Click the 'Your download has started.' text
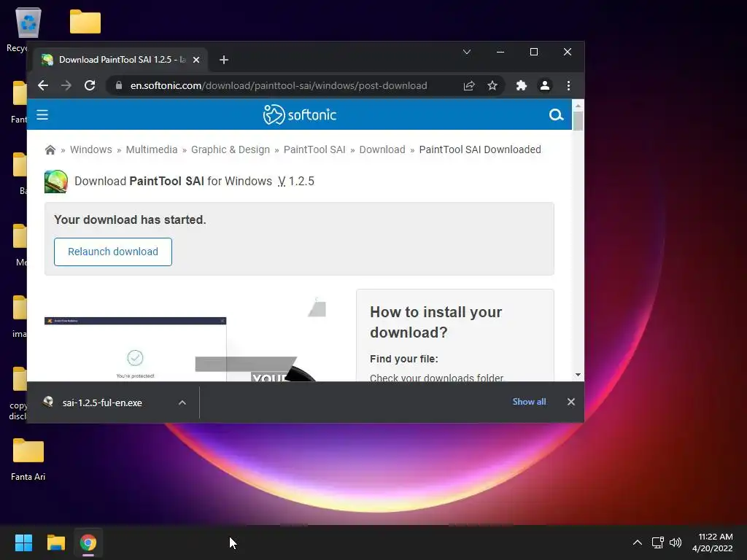 pyautogui.click(x=130, y=219)
